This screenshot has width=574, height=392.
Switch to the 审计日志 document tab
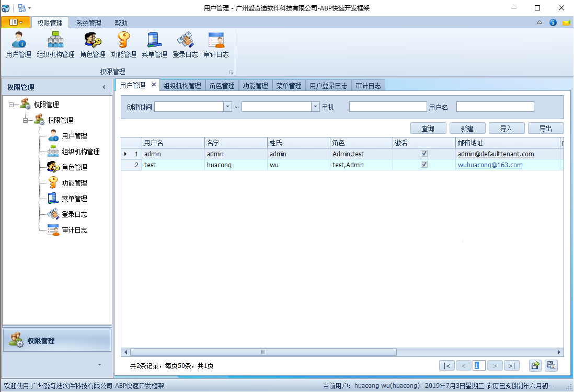(368, 86)
